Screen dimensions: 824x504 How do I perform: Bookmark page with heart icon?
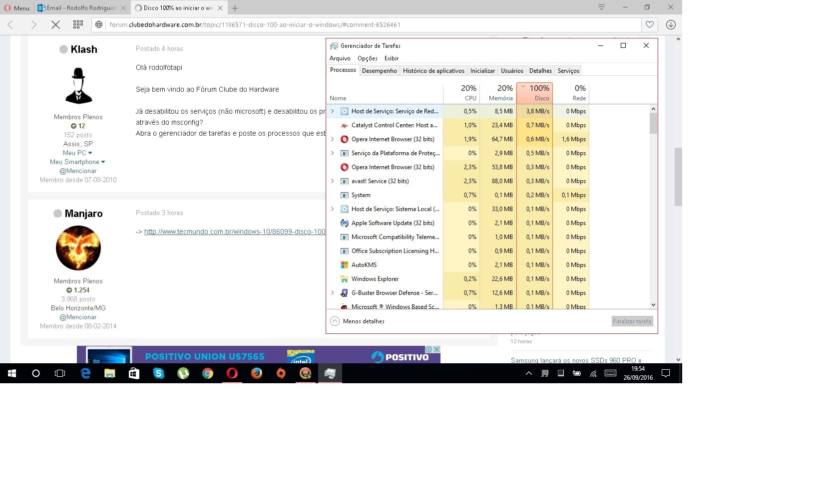point(649,24)
